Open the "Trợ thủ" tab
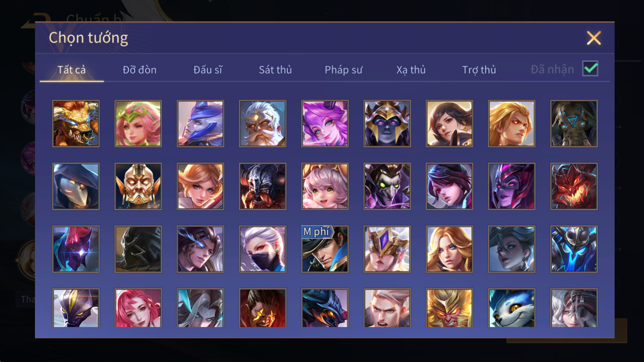Viewport: 644px width, 362px height. tap(479, 70)
